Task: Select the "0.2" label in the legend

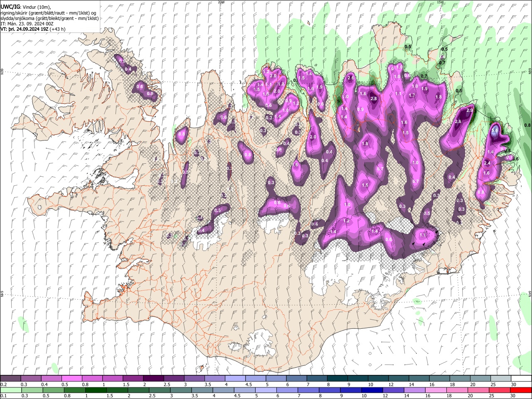Action: tap(3, 384)
